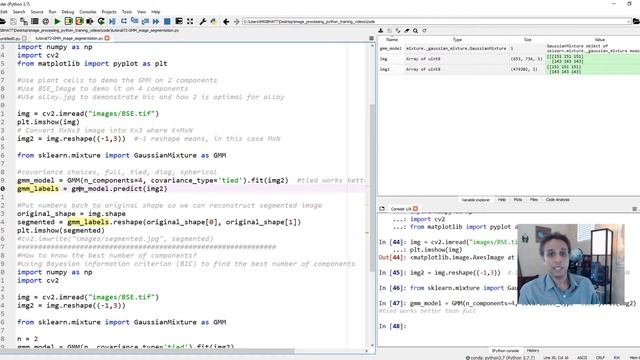Click the browse working directory folder icon

pos(636,21)
